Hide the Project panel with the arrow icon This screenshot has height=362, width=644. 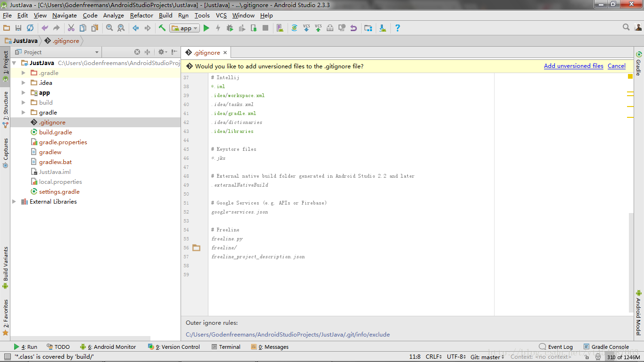click(174, 52)
